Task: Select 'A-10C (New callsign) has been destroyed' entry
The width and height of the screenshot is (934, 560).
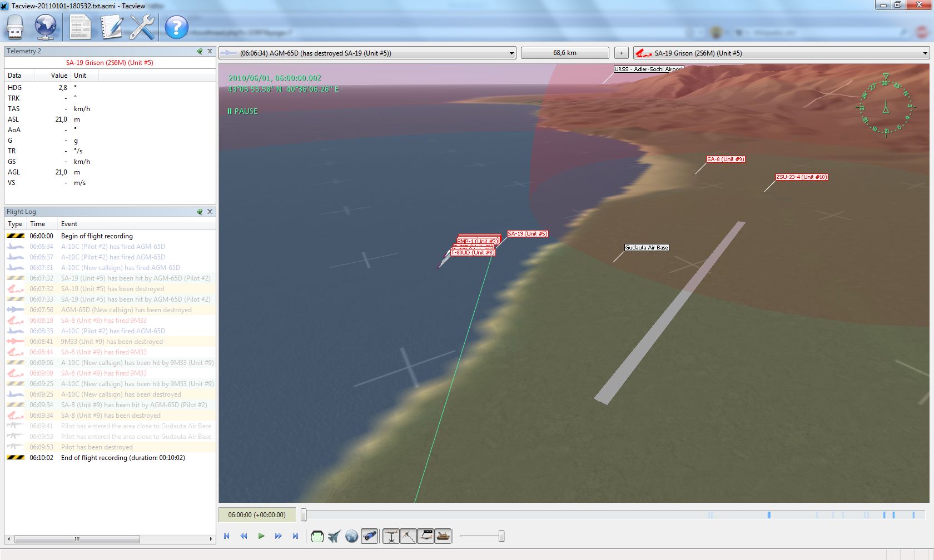Action: pos(110,394)
